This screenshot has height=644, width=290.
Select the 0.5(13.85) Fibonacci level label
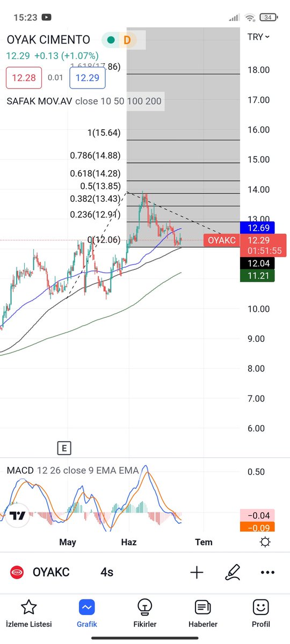coord(100,186)
